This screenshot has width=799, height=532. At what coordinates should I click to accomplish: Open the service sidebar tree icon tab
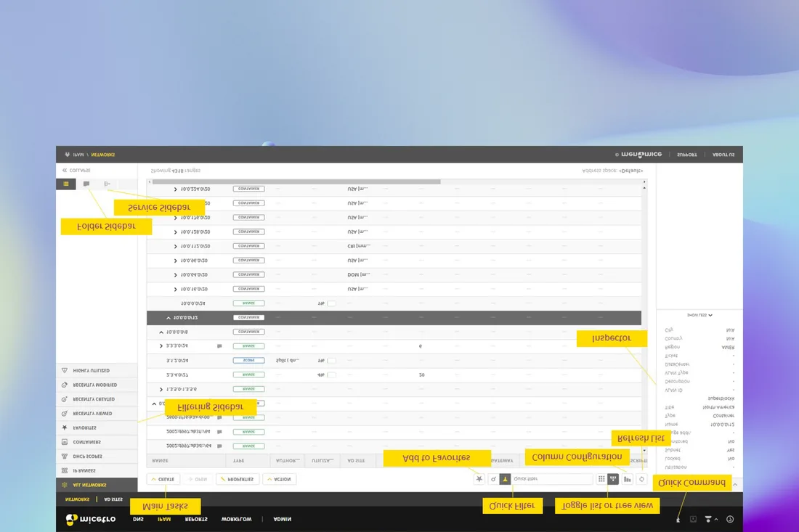pos(107,184)
